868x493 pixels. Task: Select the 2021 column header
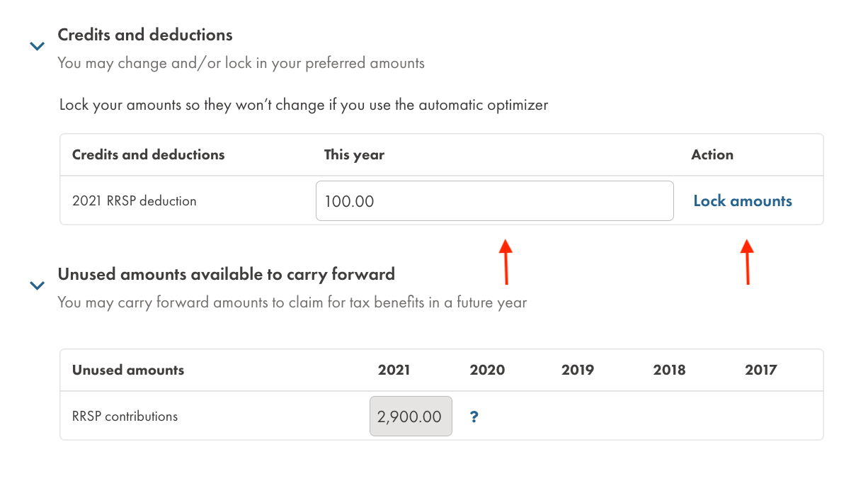click(394, 370)
